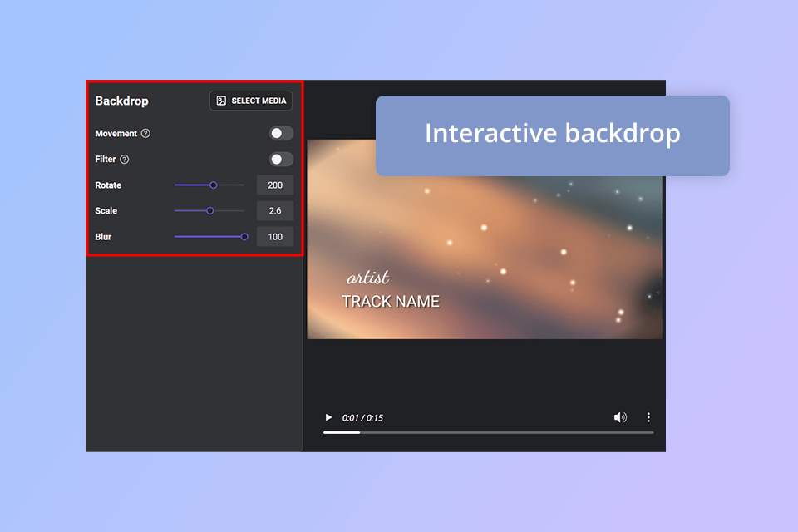Click the 'Blur' label

(x=103, y=237)
